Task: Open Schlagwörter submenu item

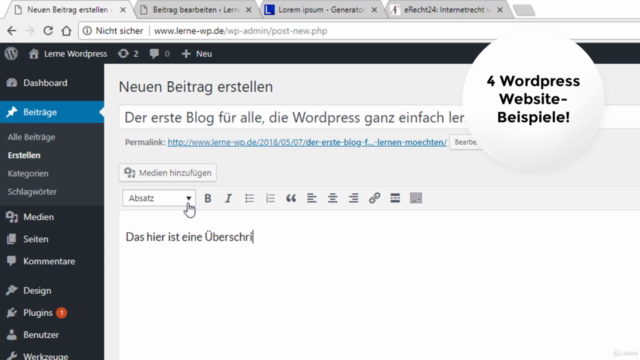Action: [32, 192]
